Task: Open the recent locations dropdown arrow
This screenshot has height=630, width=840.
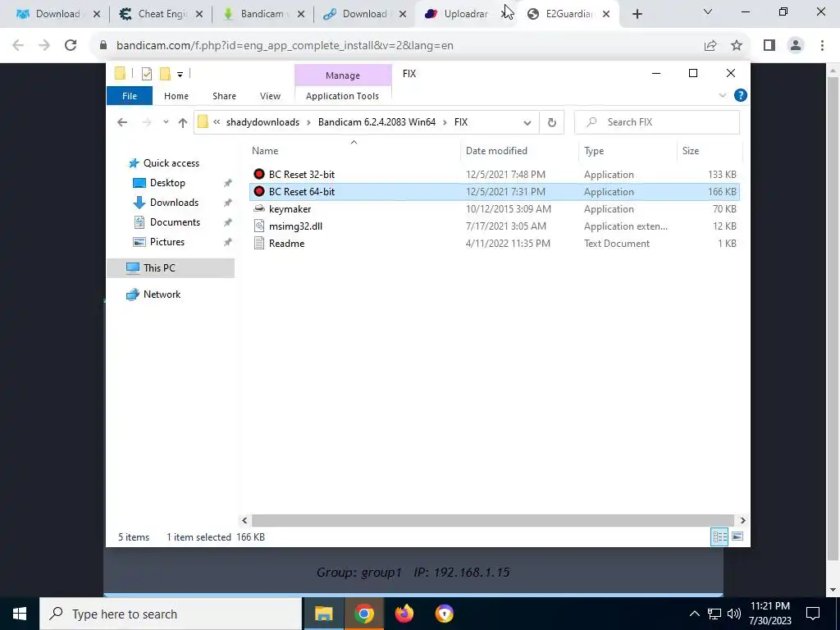Action: (x=166, y=122)
